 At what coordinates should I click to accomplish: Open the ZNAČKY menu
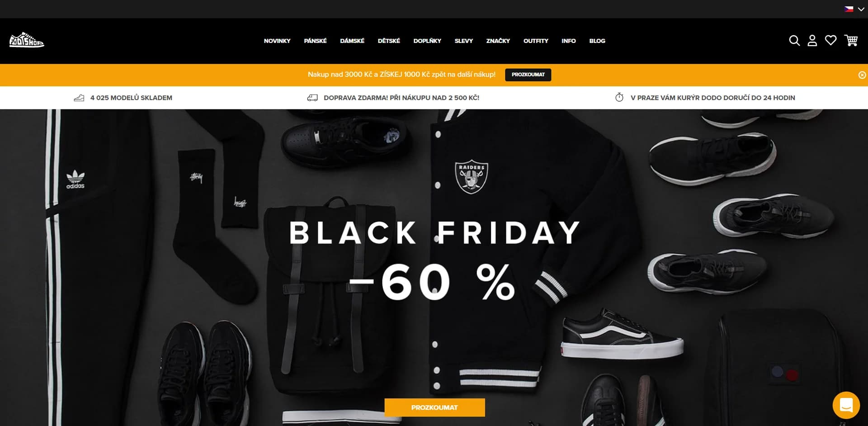point(498,41)
